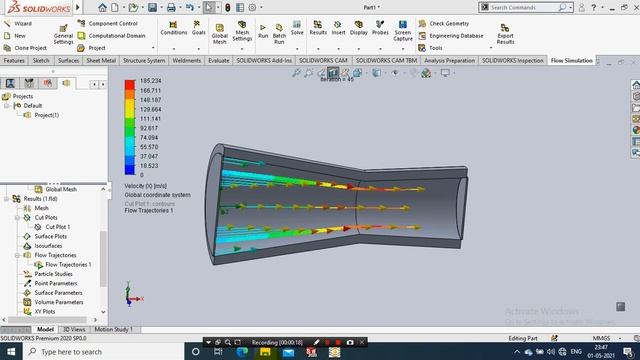Click the recorder camera snapshot icon
The height and width of the screenshot is (360, 640).
coord(350,342)
